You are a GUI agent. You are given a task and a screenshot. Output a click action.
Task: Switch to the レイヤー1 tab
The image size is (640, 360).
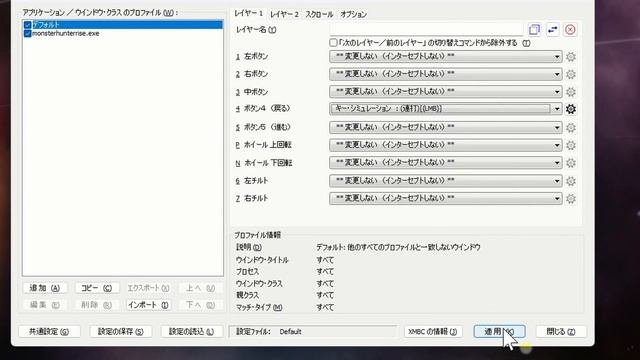tap(248, 13)
